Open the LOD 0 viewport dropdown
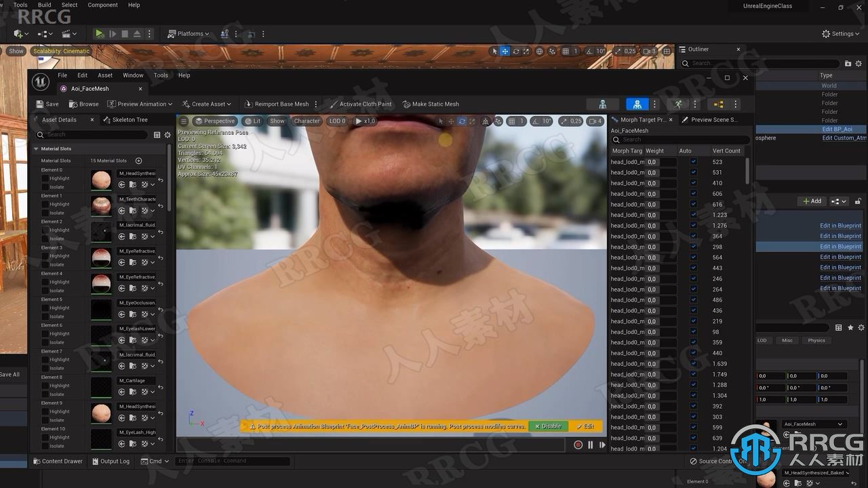868x488 pixels. click(x=338, y=121)
